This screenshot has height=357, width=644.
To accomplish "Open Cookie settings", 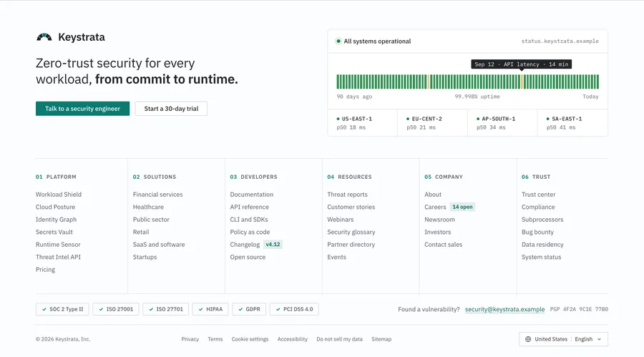I will tap(250, 339).
